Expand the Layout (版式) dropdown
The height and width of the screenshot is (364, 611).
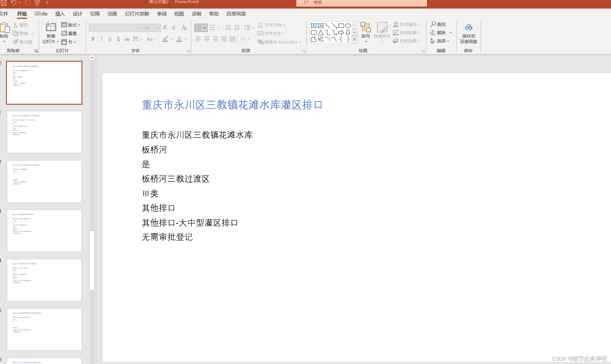point(71,25)
